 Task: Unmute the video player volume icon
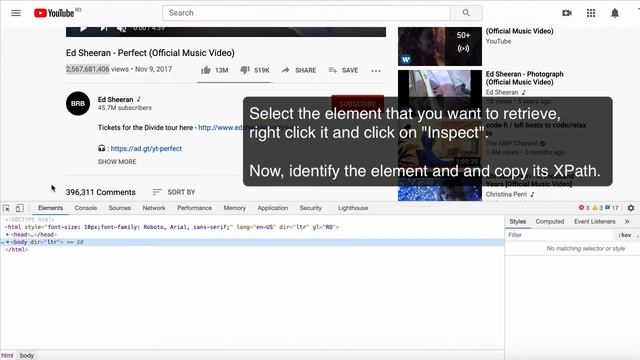pos(121,28)
